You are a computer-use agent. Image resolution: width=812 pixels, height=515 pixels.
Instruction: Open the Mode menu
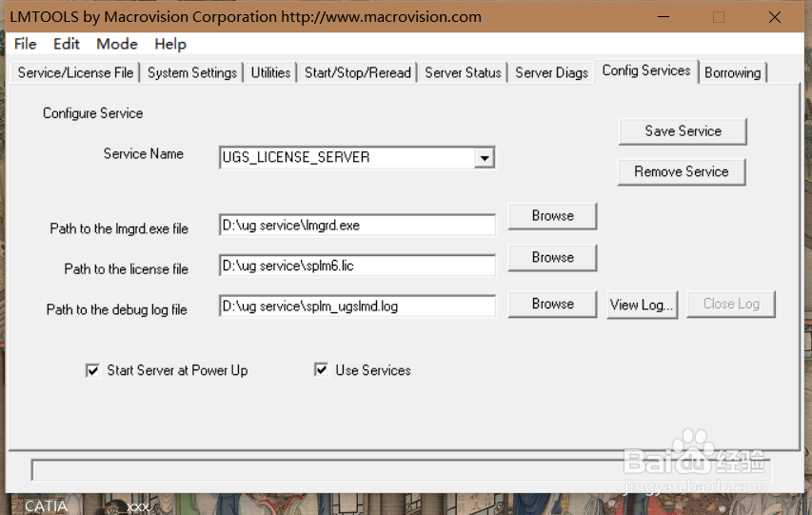click(117, 44)
